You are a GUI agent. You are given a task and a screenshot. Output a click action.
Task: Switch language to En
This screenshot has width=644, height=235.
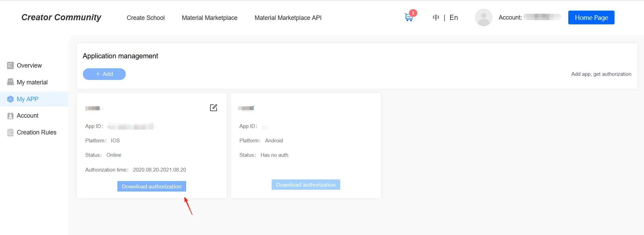pyautogui.click(x=454, y=17)
